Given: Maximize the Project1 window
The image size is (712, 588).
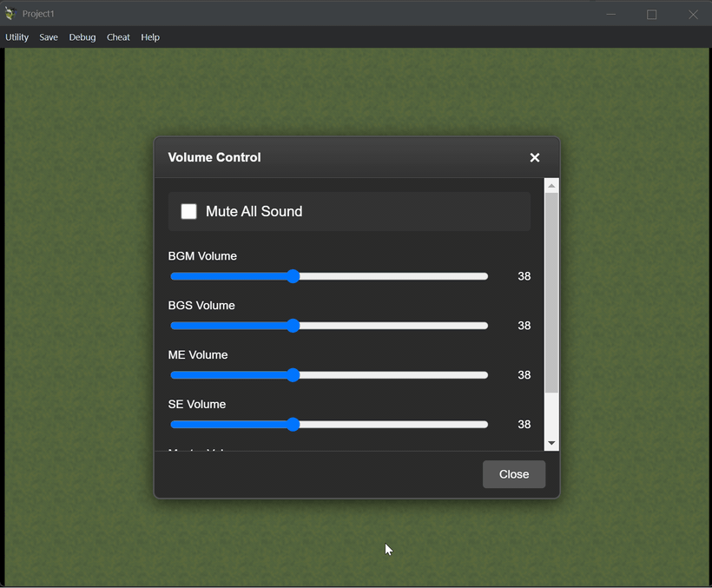Looking at the screenshot, I should click(652, 14).
